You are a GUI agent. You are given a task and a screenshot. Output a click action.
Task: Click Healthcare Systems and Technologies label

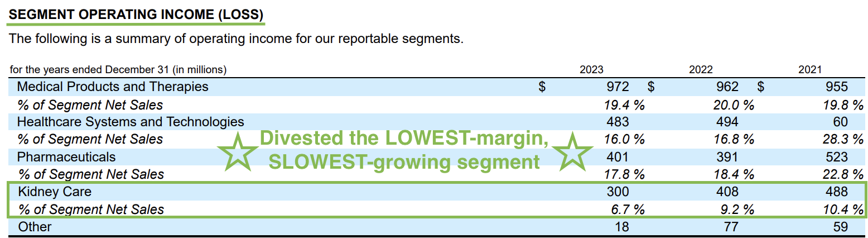coord(131,122)
